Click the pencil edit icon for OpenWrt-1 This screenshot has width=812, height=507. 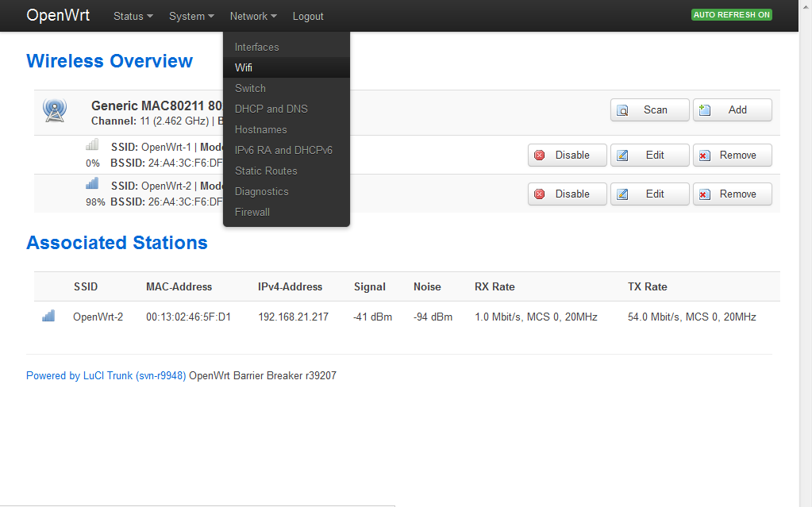tap(622, 156)
